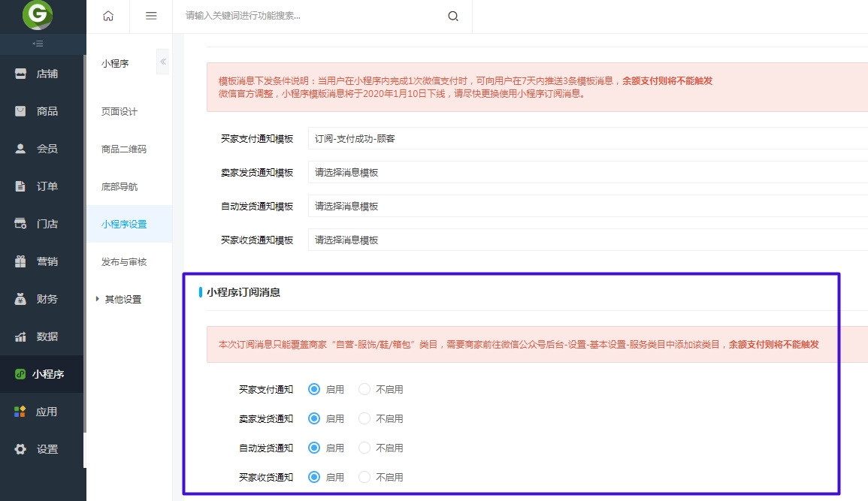Click the home icon in top bar

108,16
